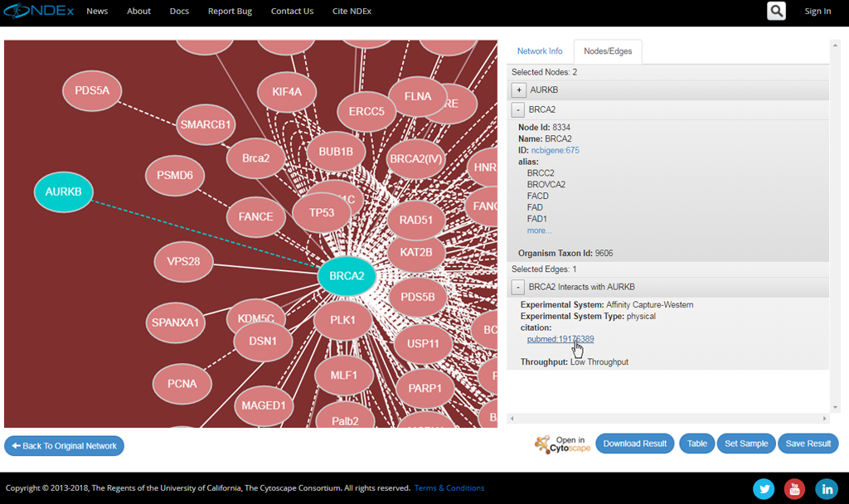
Task: Select the FANCE node
Action: (255, 217)
